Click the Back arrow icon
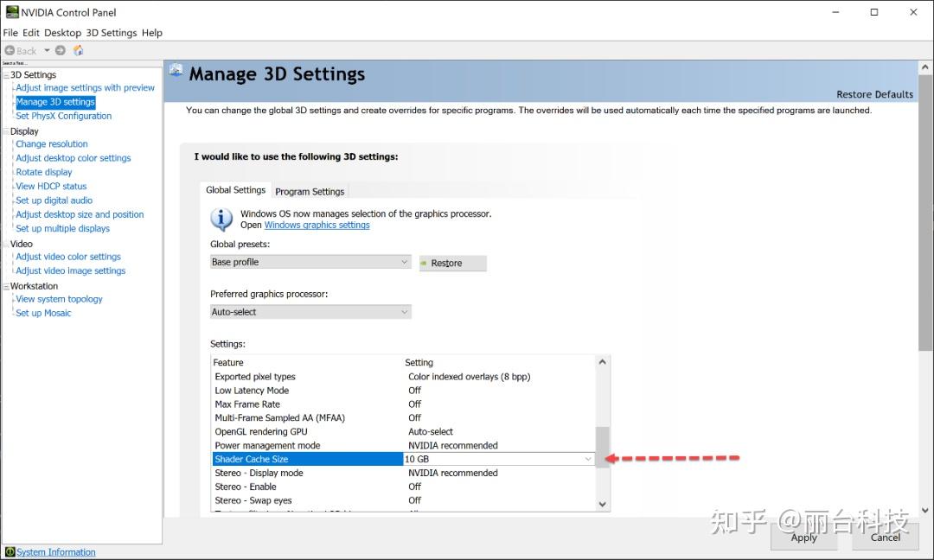 [10, 50]
